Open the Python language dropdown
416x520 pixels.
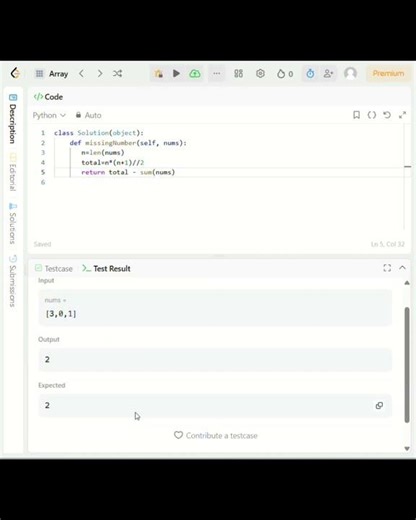click(x=49, y=115)
